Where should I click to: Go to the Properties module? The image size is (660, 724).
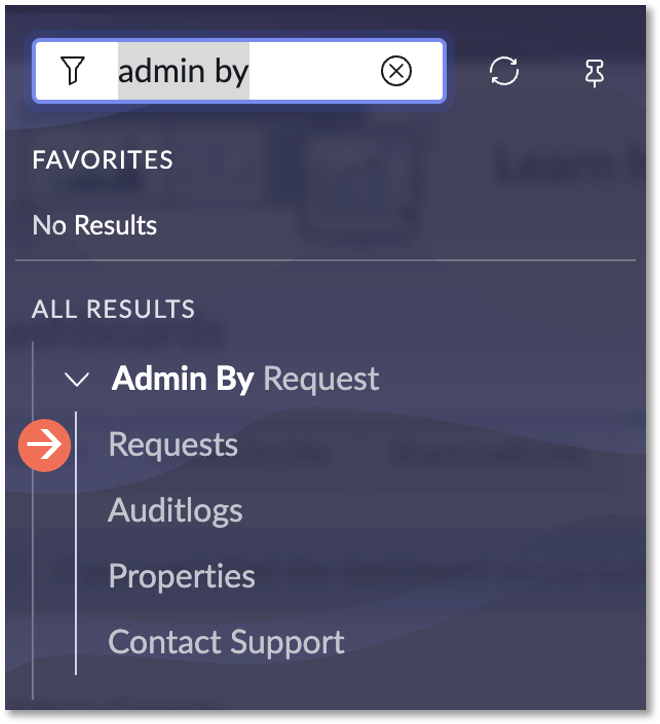(181, 576)
